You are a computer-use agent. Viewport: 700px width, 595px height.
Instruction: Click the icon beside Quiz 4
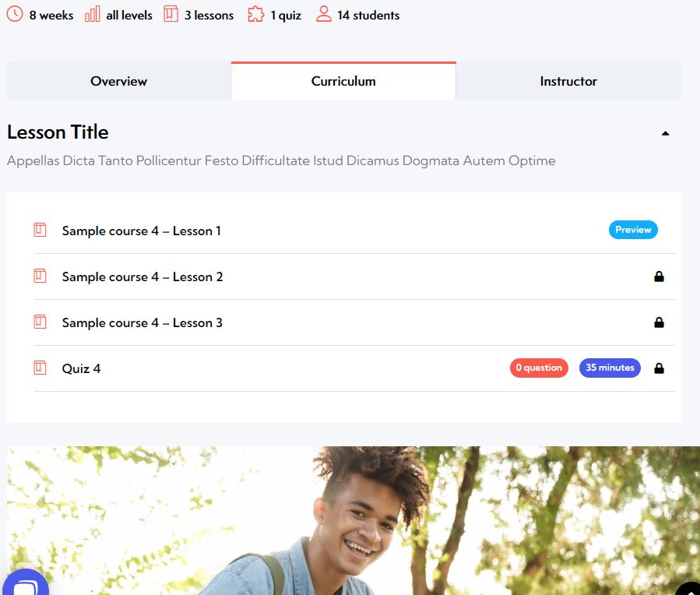click(40, 368)
